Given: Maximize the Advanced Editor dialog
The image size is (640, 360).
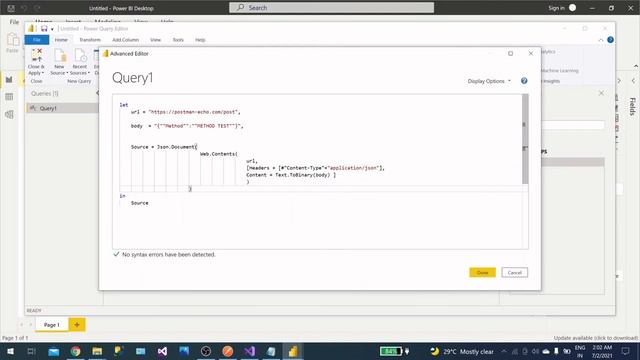Looking at the screenshot, I should (x=510, y=53).
